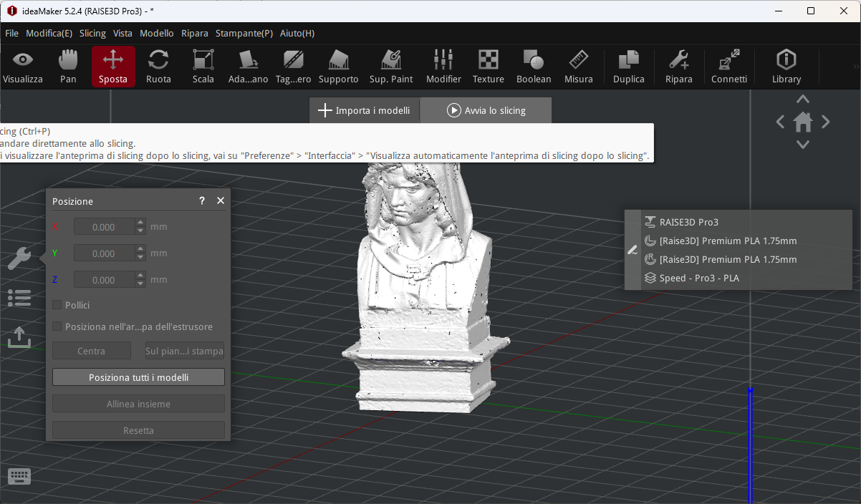Viewport: 861px width, 504px height.
Task: Open the Slicing menu
Action: click(x=92, y=33)
